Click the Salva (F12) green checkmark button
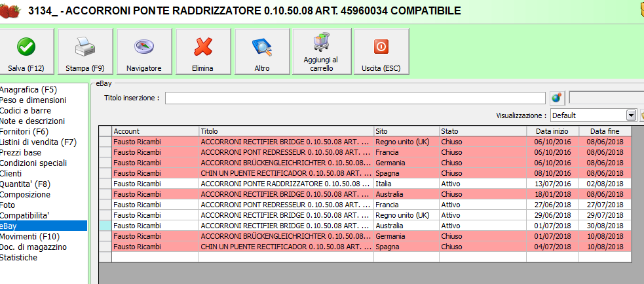 [x=26, y=52]
